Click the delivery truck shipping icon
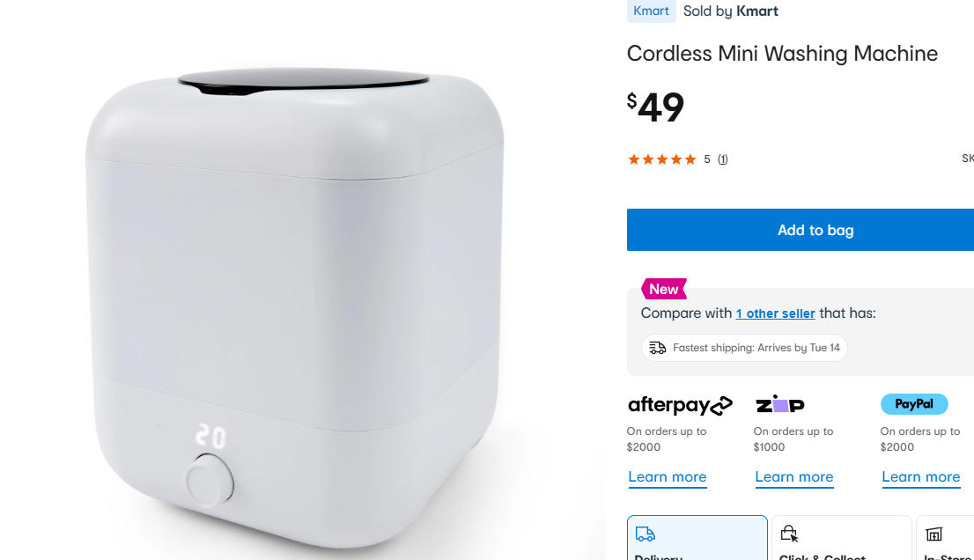Image resolution: width=974 pixels, height=560 pixels. pos(657,348)
